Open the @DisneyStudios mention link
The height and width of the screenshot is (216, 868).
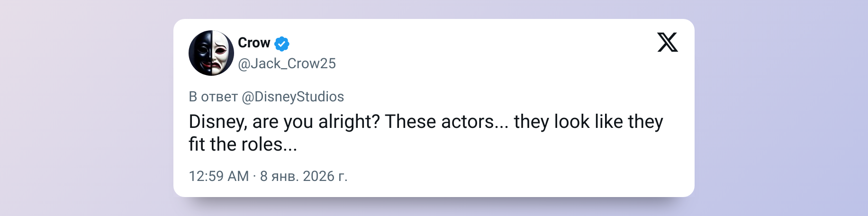coord(293,97)
